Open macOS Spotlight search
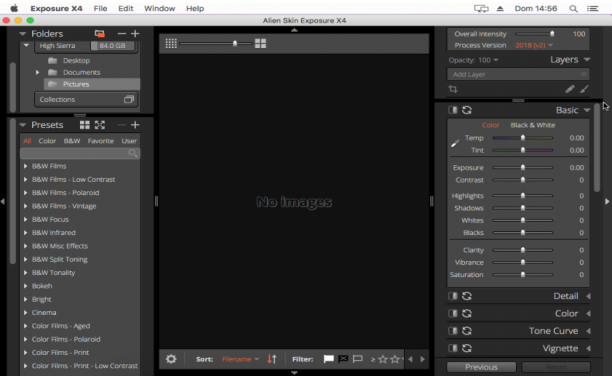This screenshot has height=376, width=612. tap(573, 8)
